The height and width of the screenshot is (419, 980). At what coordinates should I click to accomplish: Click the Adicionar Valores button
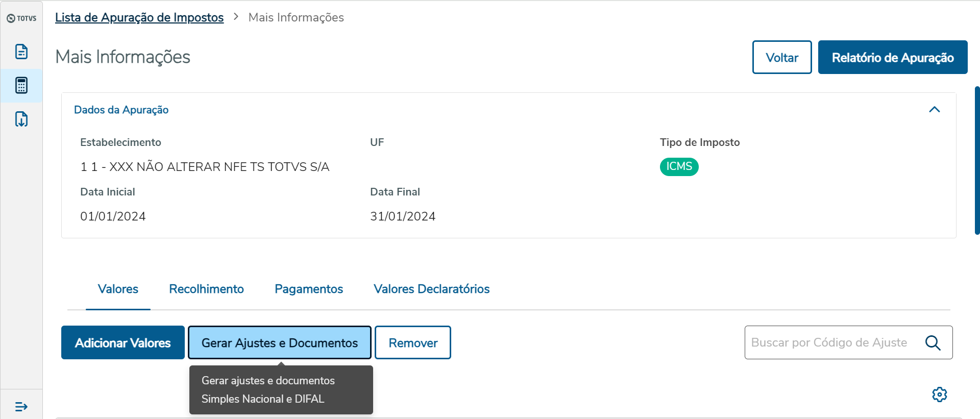[x=123, y=343]
